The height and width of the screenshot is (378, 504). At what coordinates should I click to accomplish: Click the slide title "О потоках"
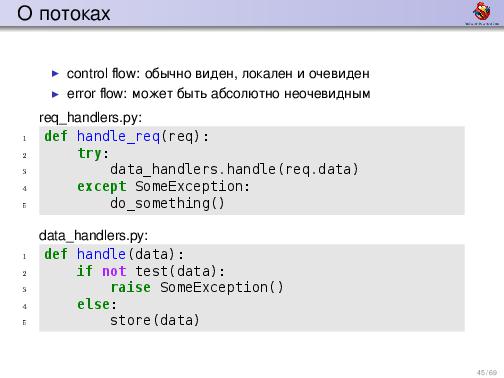[63, 14]
